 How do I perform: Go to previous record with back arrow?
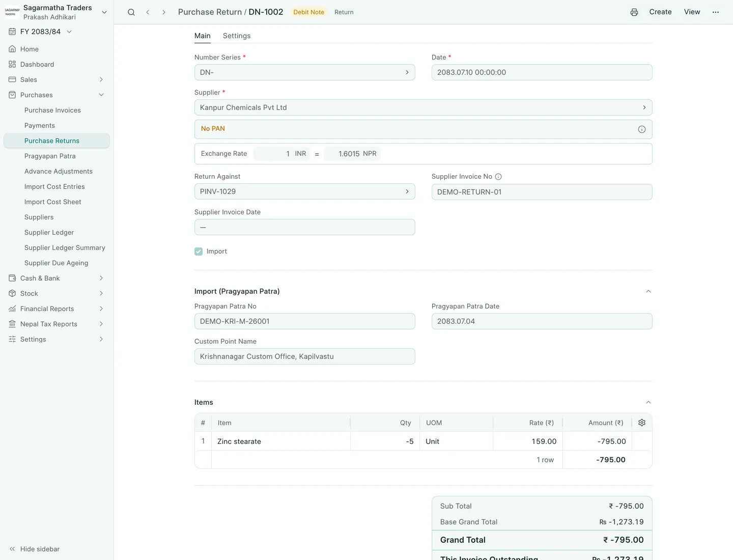click(148, 12)
